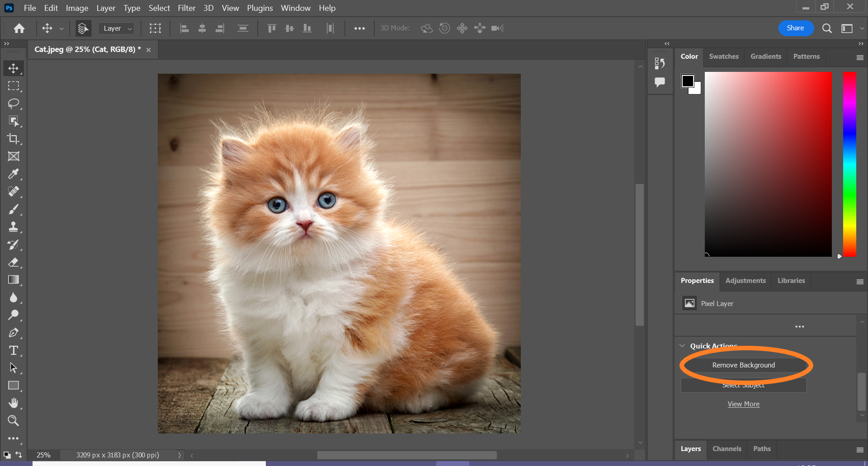The image size is (868, 466).
Task: Click the rainbow hue slider
Action: 849,164
